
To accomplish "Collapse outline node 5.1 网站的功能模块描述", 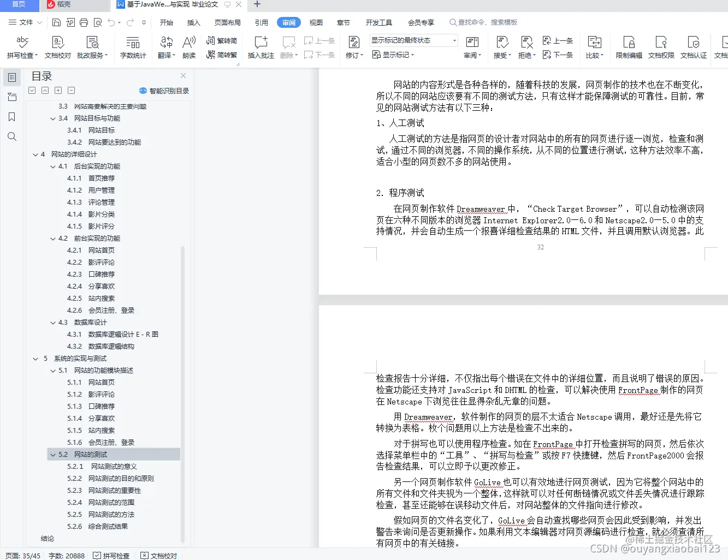I will [53, 371].
